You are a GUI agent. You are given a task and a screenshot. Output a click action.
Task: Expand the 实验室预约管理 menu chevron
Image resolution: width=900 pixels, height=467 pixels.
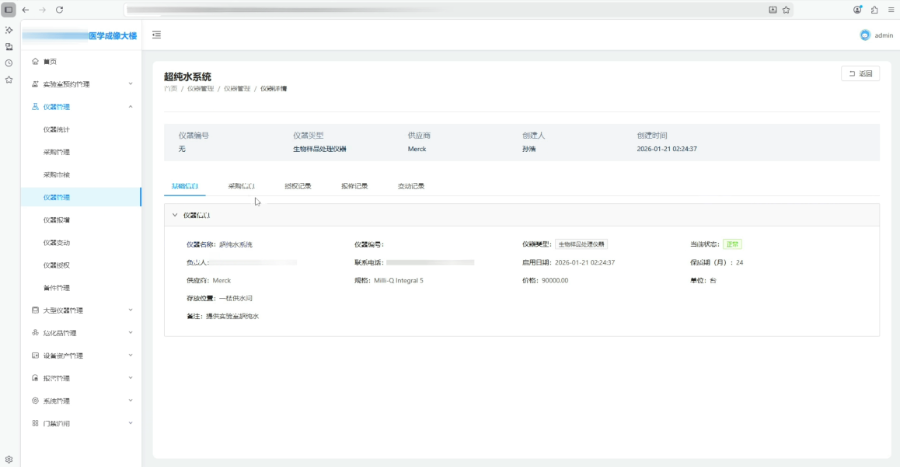[130, 84]
